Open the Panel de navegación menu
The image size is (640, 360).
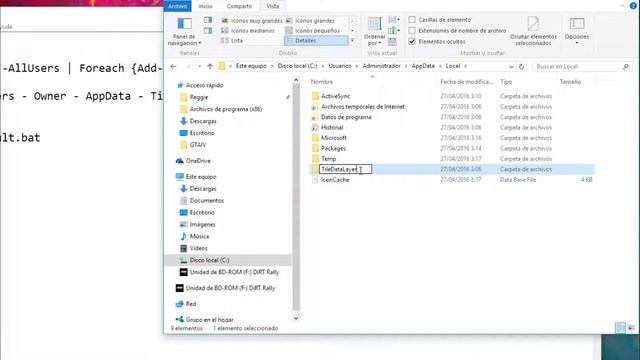click(184, 31)
